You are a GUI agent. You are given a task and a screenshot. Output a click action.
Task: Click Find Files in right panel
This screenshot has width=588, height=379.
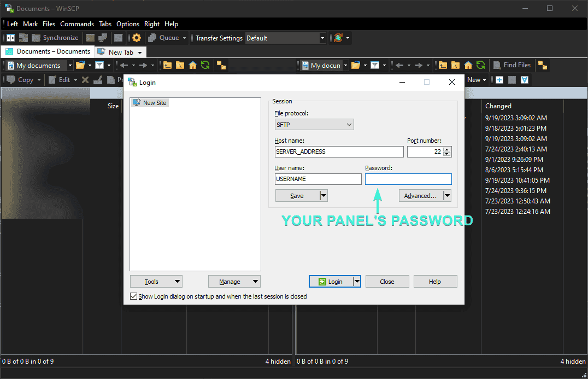511,65
